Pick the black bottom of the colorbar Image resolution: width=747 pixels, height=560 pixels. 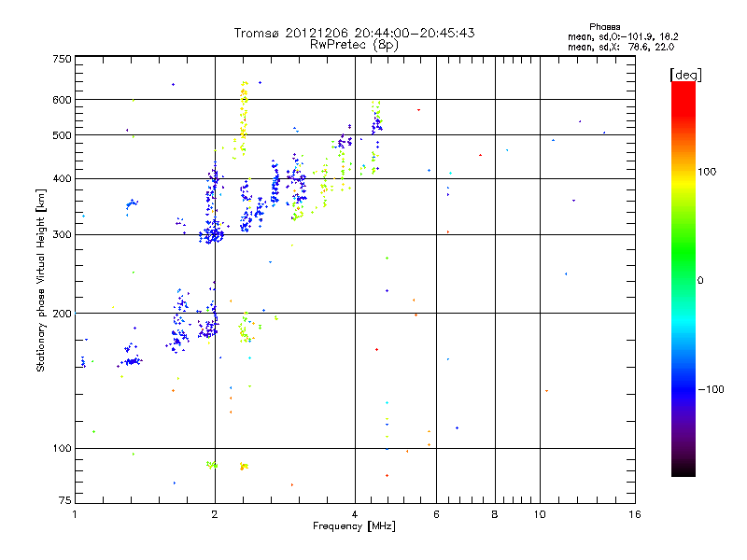pos(683,469)
